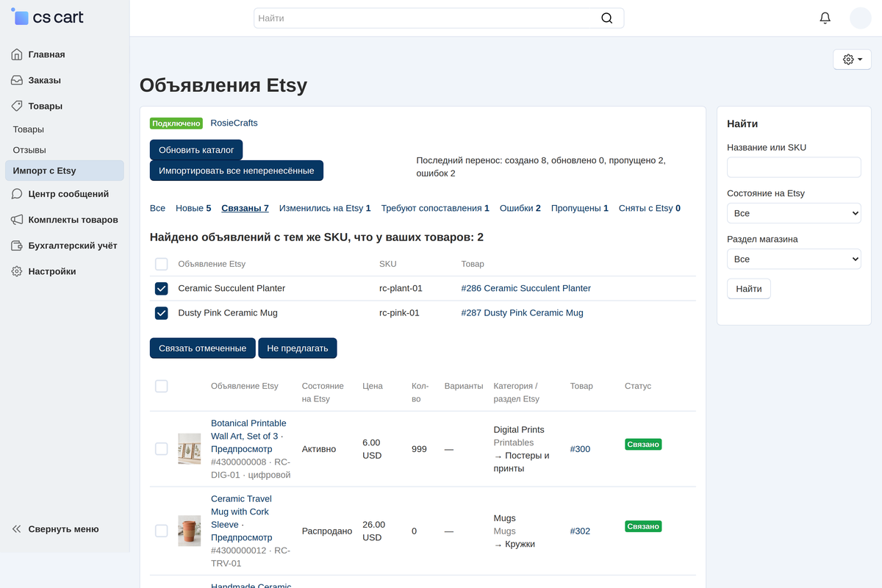This screenshot has height=588, width=882.
Task: Open the Отзывы submenu item
Action: tap(29, 150)
